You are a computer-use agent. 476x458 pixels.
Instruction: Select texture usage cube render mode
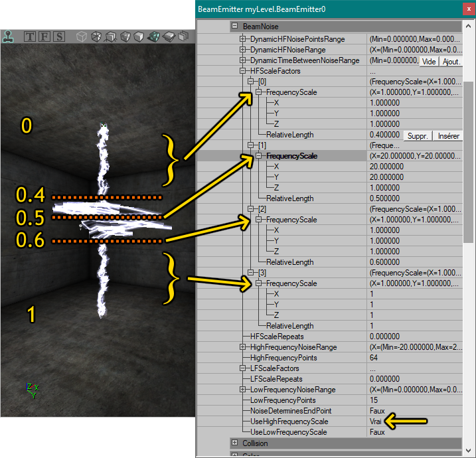[110, 37]
